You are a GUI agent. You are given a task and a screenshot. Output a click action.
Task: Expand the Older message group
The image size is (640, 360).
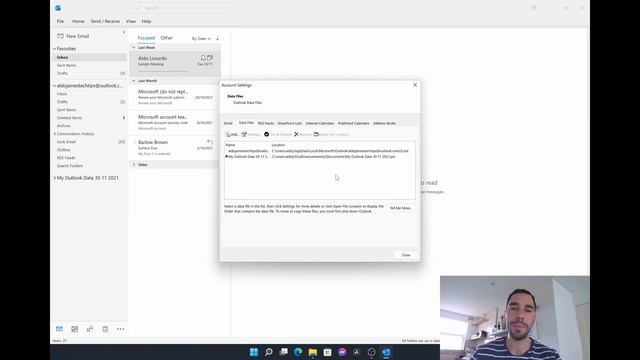click(x=134, y=165)
